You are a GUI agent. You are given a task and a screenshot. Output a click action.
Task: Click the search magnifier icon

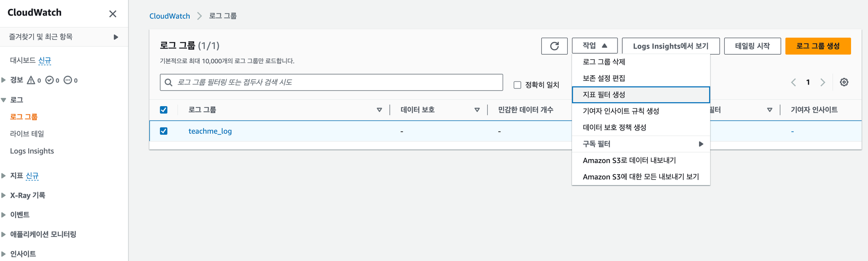pos(168,82)
